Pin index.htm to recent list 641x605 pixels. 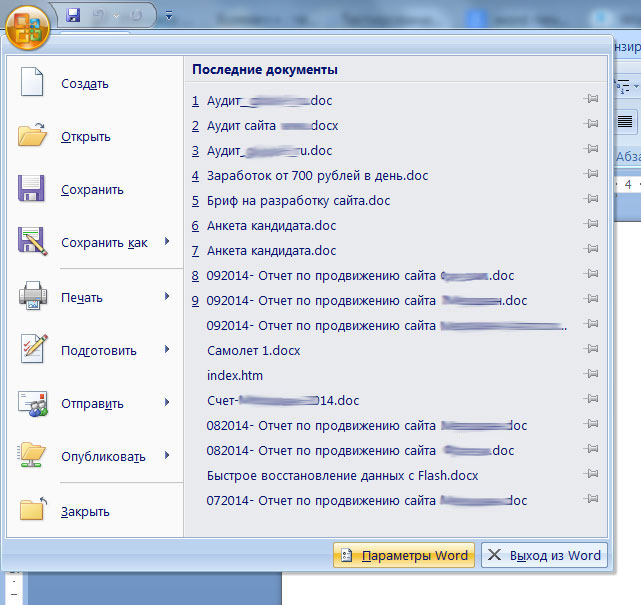(591, 374)
